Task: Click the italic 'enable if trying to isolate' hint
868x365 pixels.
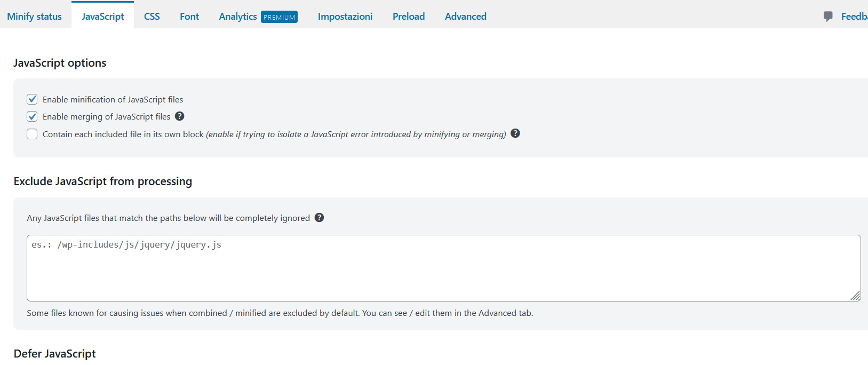Action: [356, 134]
